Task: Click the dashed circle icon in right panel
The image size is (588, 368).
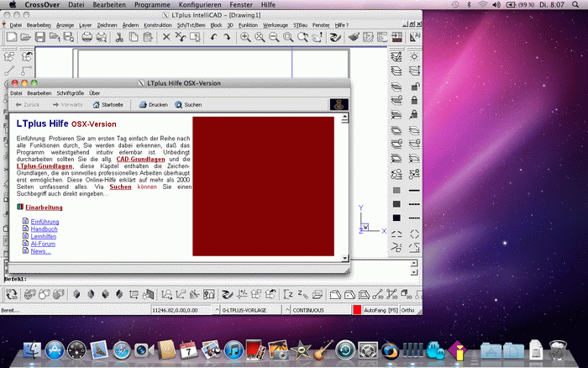Action: coord(414,234)
